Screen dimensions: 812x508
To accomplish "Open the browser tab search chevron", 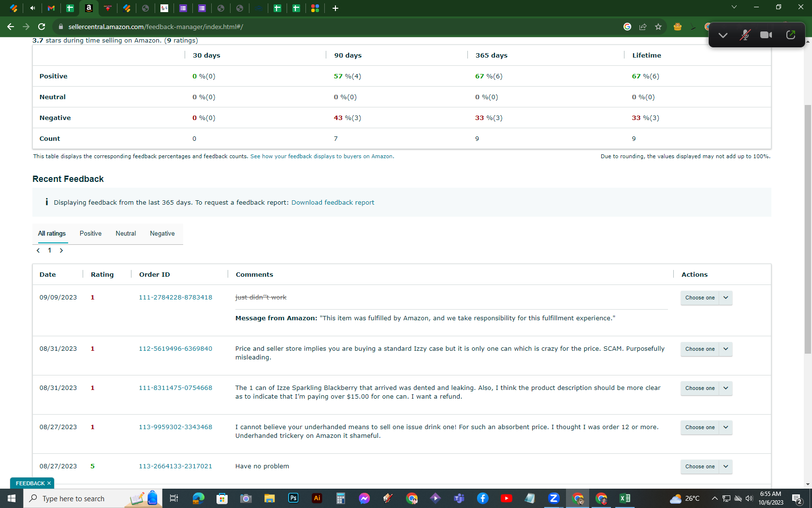I will 734,7.
